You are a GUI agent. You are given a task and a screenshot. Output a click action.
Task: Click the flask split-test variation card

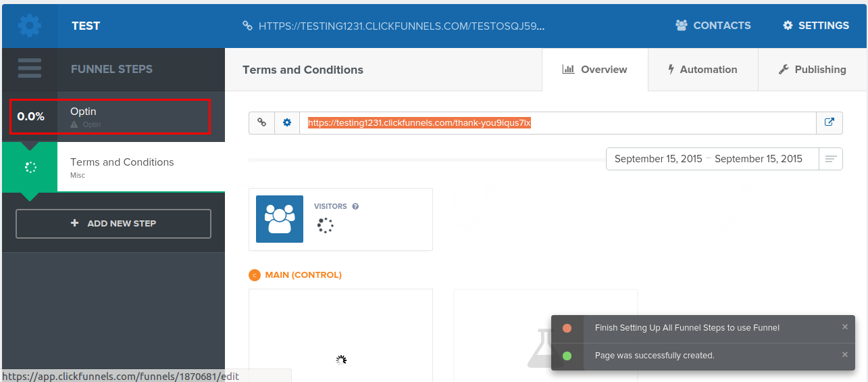point(546,335)
